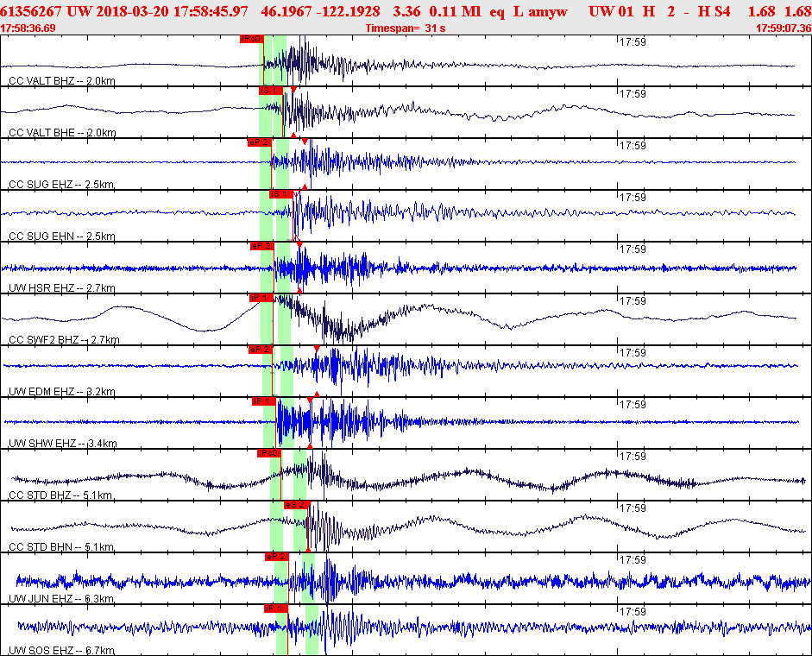812x656 pixels.
Task: Click the 17:59 tick label on EDM EHZ trace
Action: (633, 353)
